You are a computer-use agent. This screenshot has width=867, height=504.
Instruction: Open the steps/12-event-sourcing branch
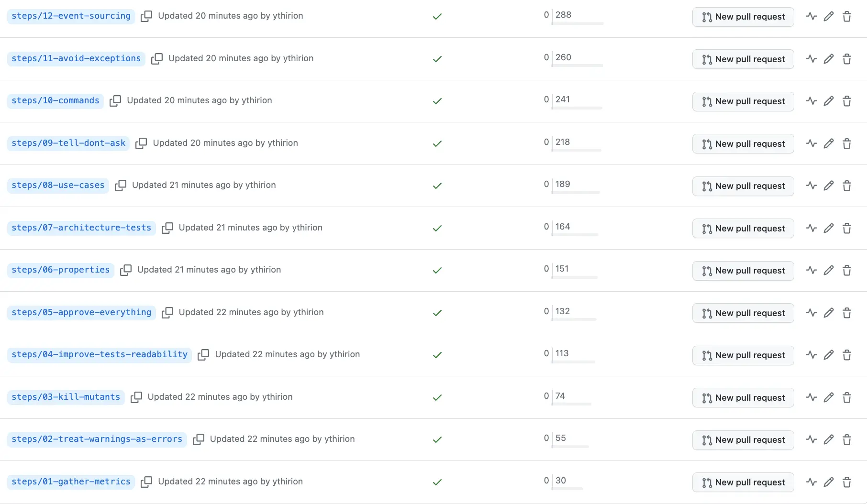pyautogui.click(x=71, y=16)
